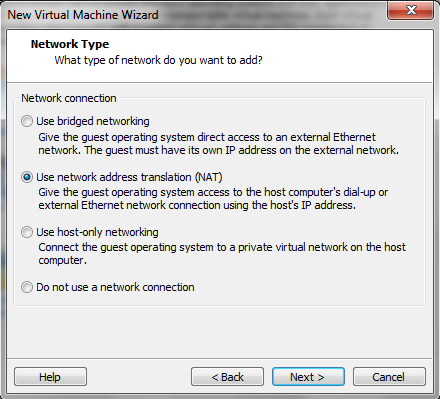Click the bridged networking description about external Ethernet
The height and width of the screenshot is (399, 440).
pyautogui.click(x=218, y=144)
